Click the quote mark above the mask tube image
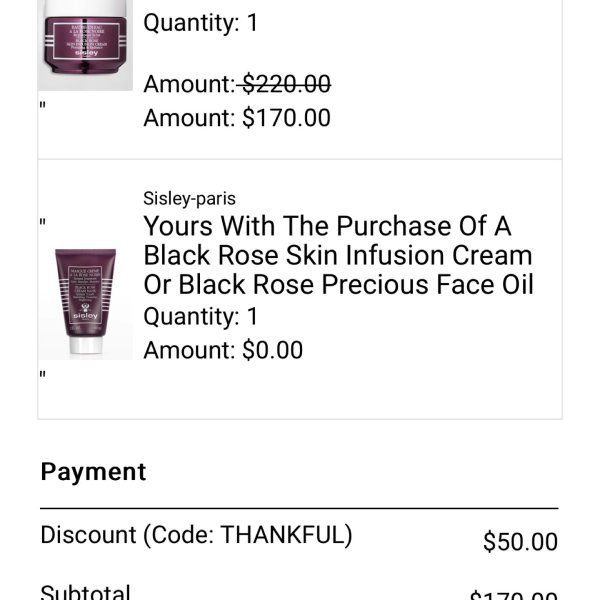This screenshot has width=600, height=600. pos(42,222)
